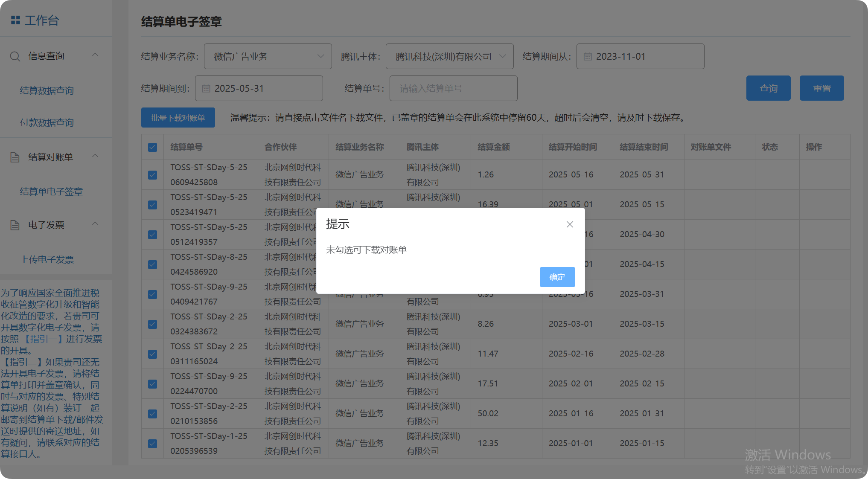Click the workbench grid icon
Image resolution: width=868 pixels, height=479 pixels.
click(x=15, y=20)
